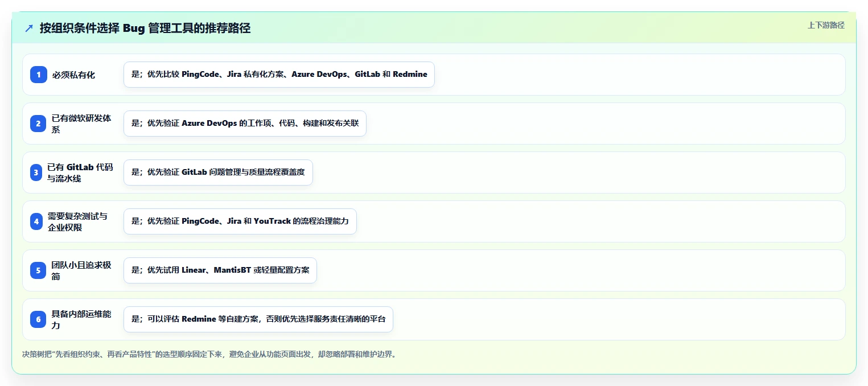Click step number badge 6
Screen dimensions: 868x386
39,319
